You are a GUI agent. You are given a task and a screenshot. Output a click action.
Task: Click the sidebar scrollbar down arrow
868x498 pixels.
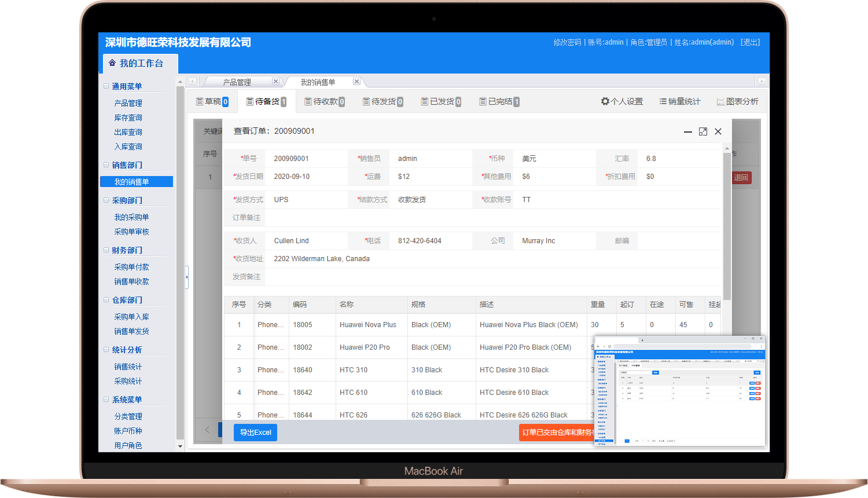point(180,446)
